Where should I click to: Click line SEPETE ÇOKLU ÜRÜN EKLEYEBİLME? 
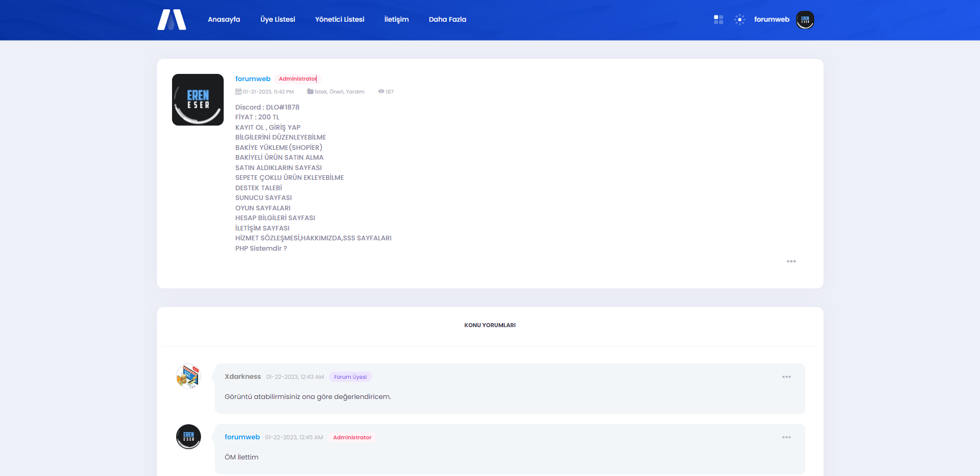point(289,178)
